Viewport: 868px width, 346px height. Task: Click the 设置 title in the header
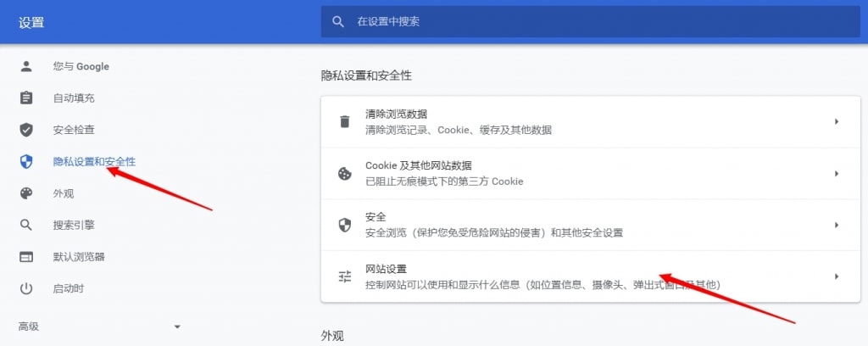31,23
